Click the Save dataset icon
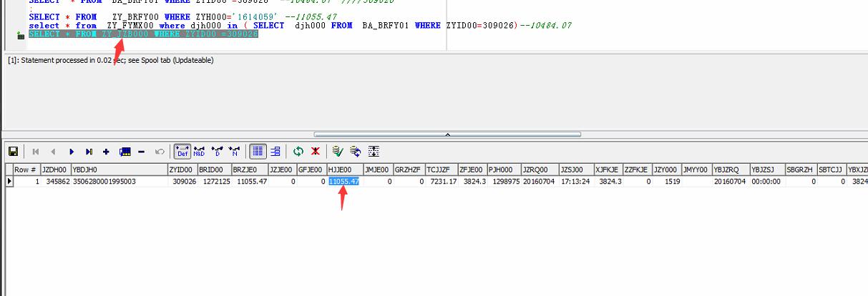868x296 pixels. [13, 152]
